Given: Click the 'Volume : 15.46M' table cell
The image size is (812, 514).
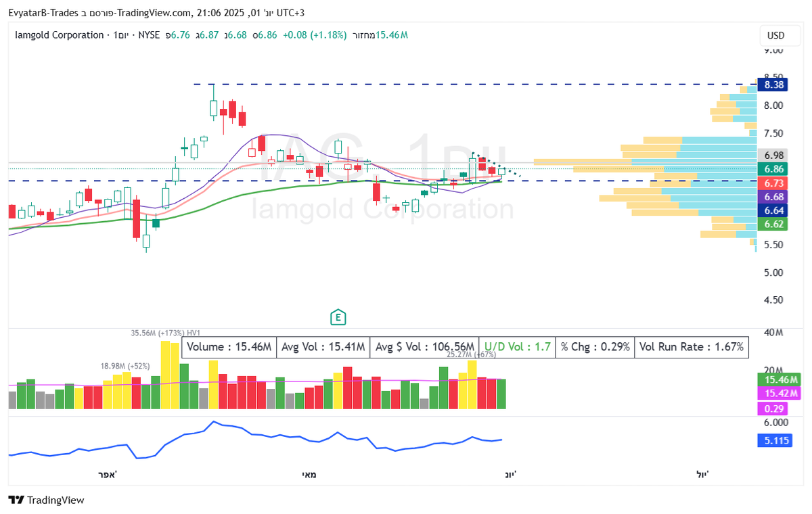Looking at the screenshot, I should click(x=229, y=347).
